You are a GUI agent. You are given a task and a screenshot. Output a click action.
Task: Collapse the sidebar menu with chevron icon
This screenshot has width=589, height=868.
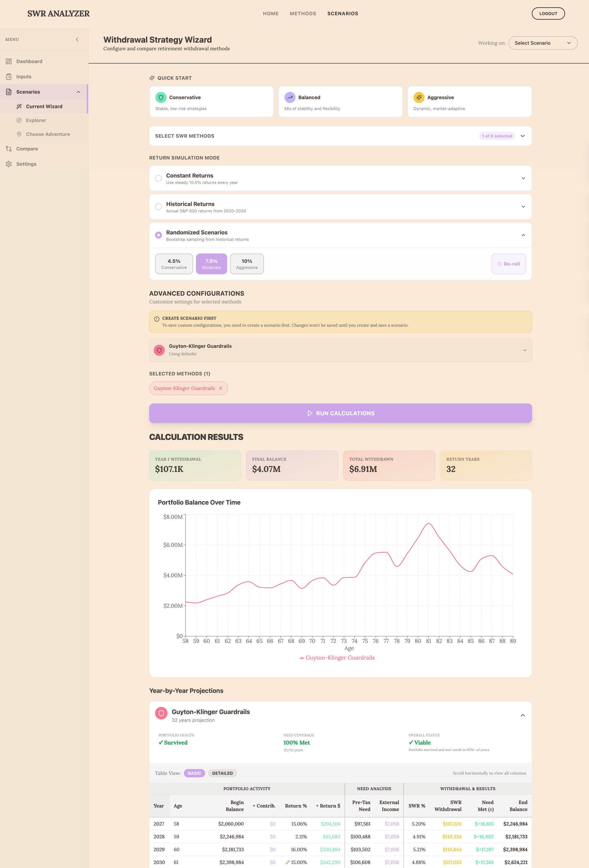pos(77,39)
